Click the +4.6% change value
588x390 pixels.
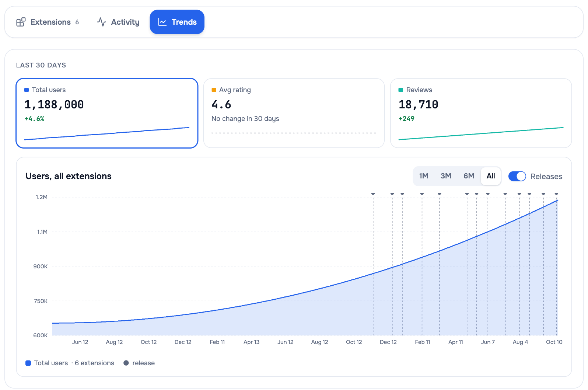(x=34, y=119)
